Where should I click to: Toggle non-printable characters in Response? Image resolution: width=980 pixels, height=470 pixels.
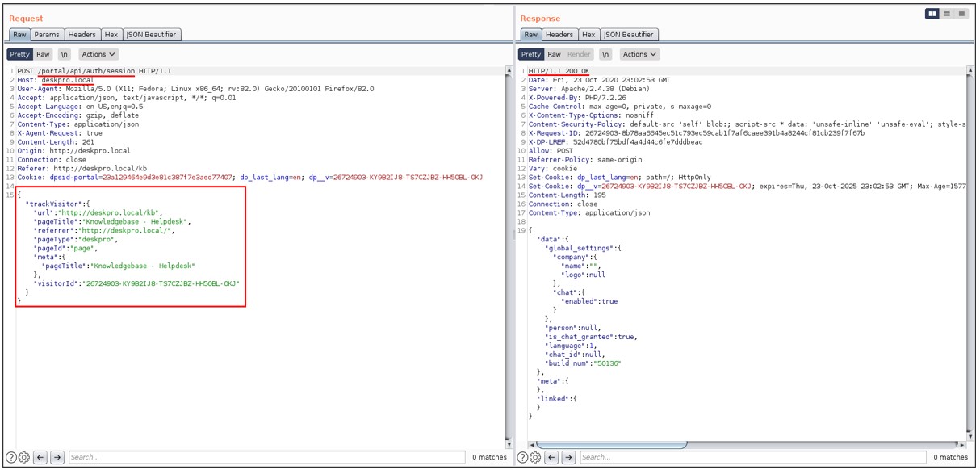point(605,54)
